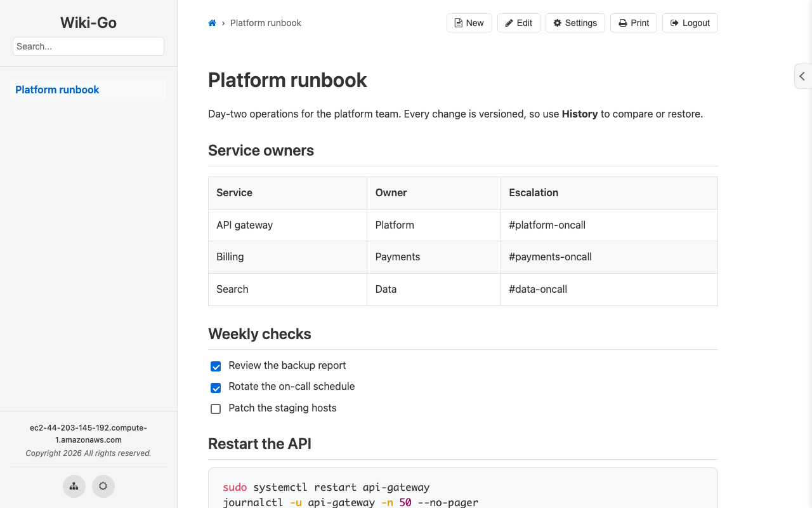Click the ec2 hostname footer text
Screen dimensions: 812x508
tap(88, 434)
